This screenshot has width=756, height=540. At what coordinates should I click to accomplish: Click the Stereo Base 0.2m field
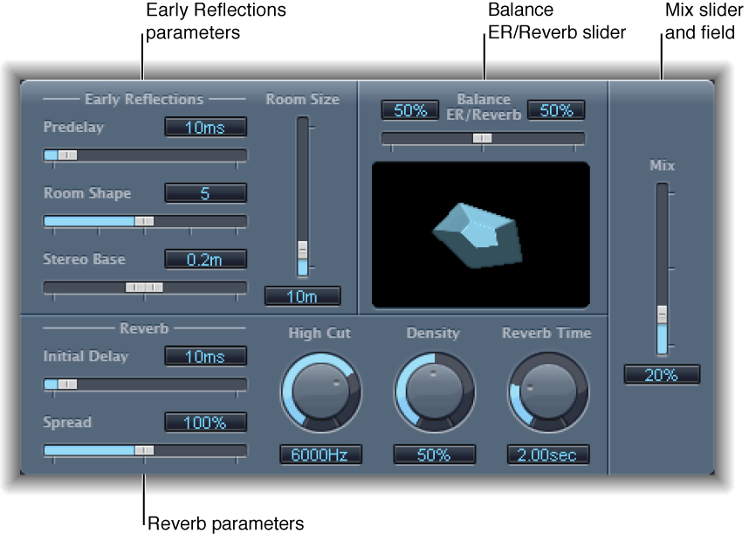tap(205, 259)
